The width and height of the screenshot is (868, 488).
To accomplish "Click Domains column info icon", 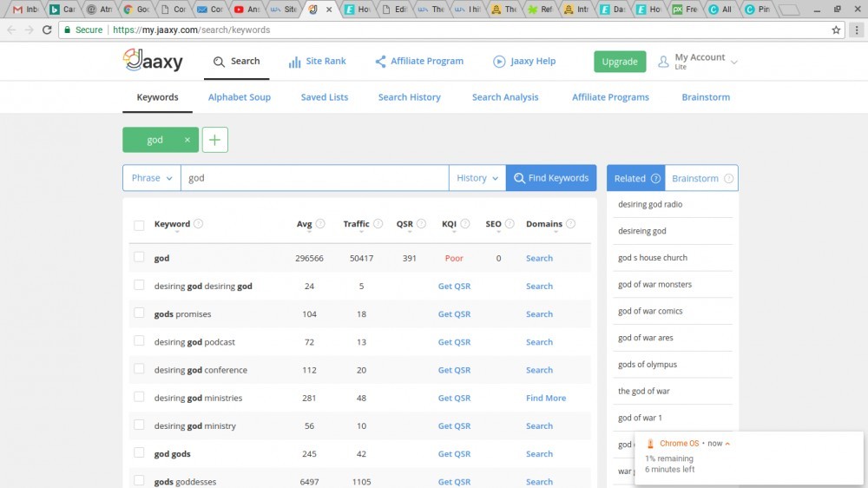I will (571, 224).
